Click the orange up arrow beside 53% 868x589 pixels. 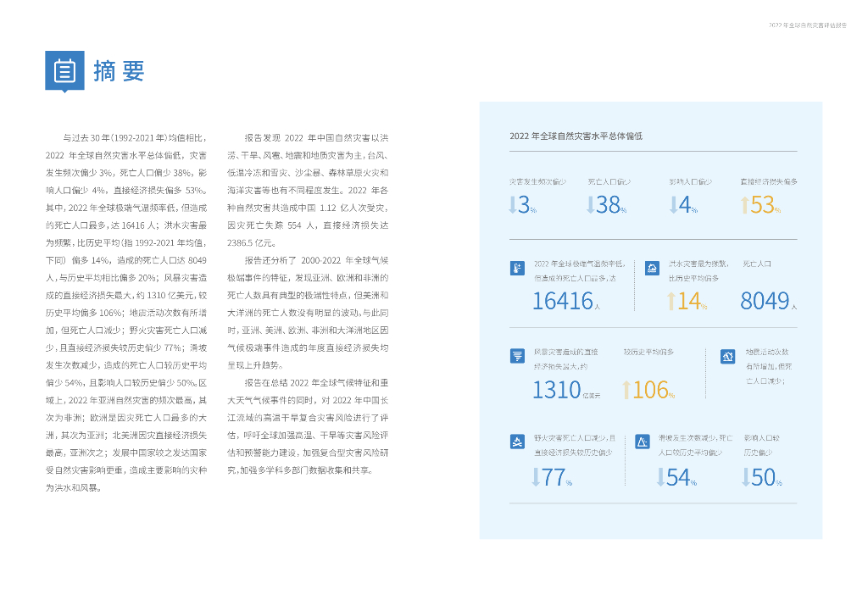[x=744, y=205]
